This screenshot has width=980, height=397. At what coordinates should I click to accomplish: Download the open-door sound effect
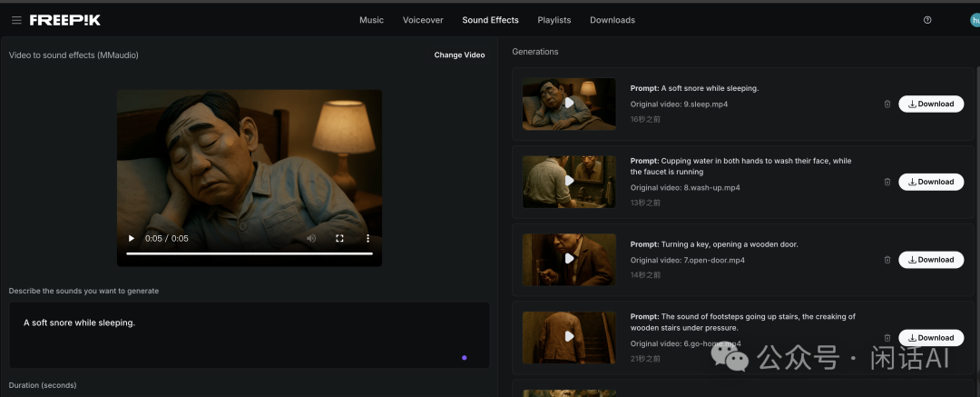(931, 260)
